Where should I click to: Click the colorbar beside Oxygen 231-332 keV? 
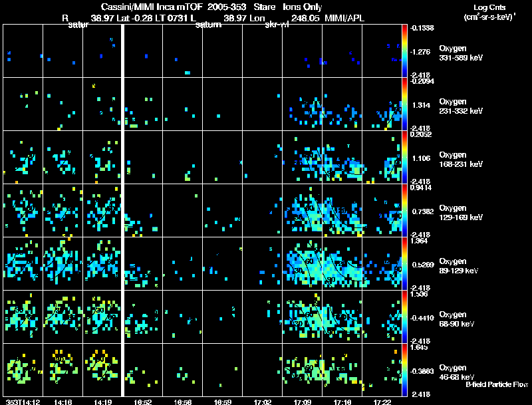404,104
